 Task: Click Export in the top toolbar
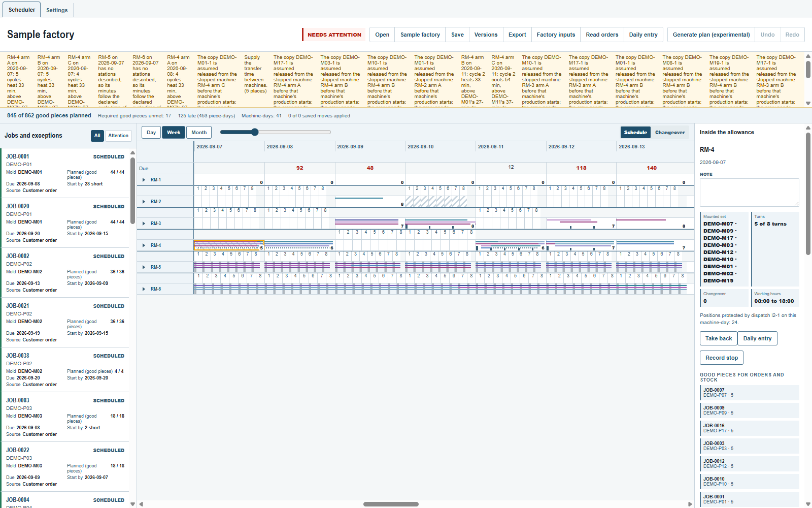[x=517, y=35]
